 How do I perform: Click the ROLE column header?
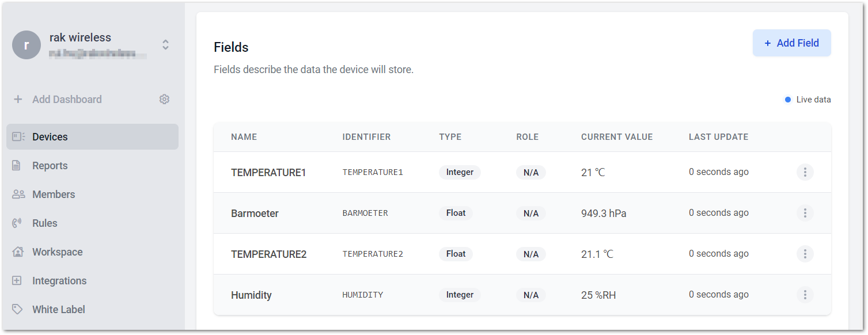(528, 137)
